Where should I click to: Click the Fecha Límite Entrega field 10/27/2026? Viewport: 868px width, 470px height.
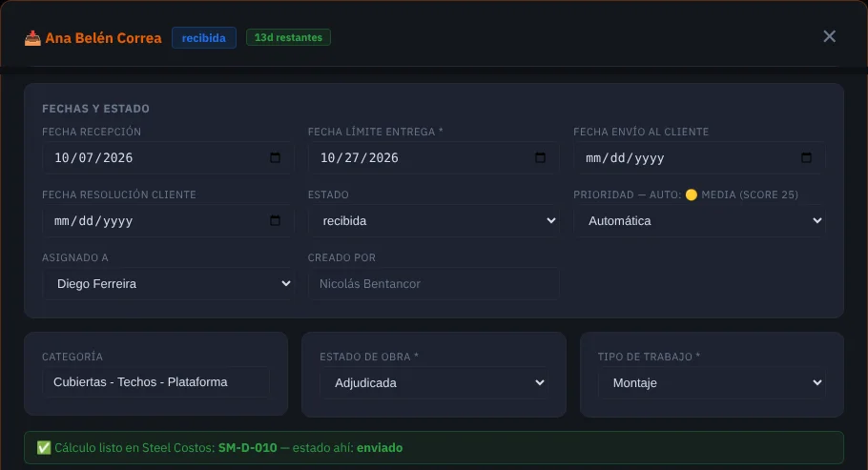tap(433, 157)
